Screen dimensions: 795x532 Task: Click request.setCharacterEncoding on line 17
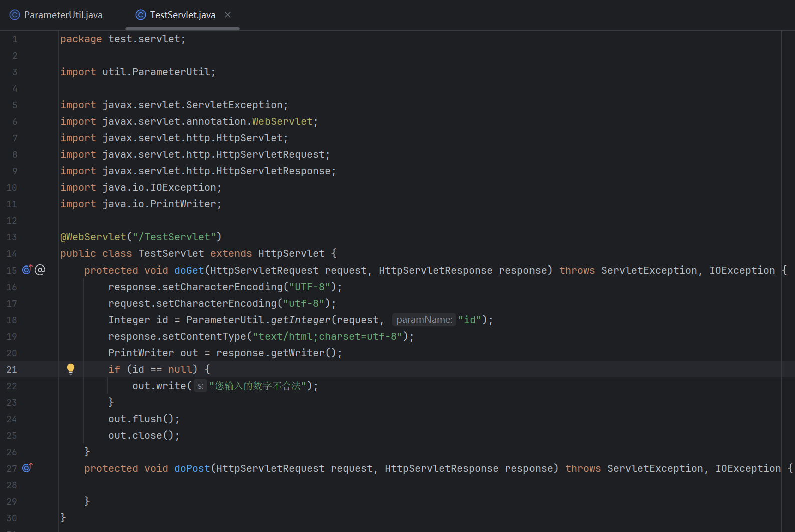coord(192,303)
